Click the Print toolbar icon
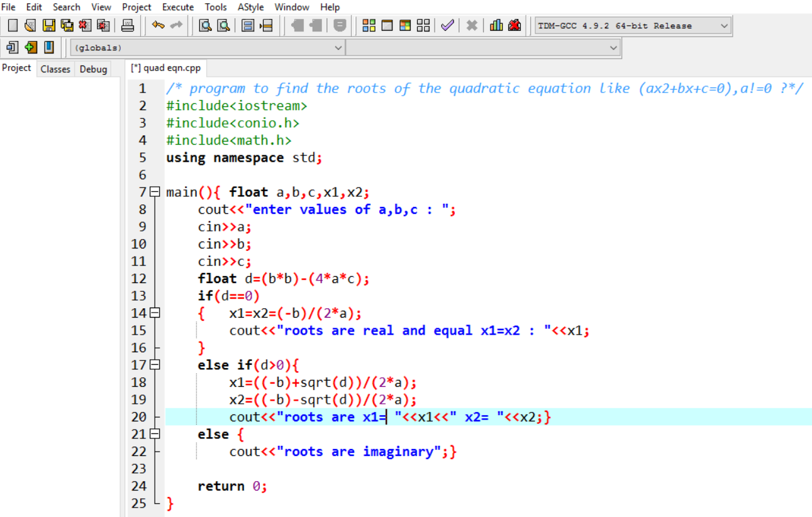 click(x=128, y=26)
